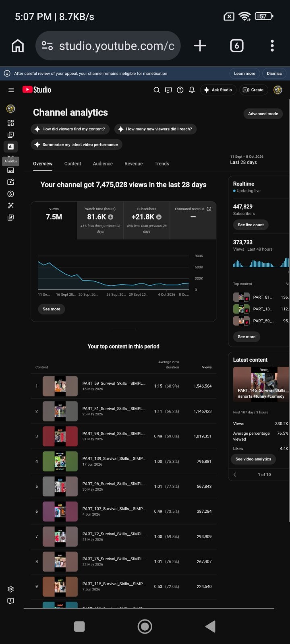Image resolution: width=290 pixels, height=644 pixels.
Task: Open the tab switcher showing 6 tabs
Action: (236, 46)
